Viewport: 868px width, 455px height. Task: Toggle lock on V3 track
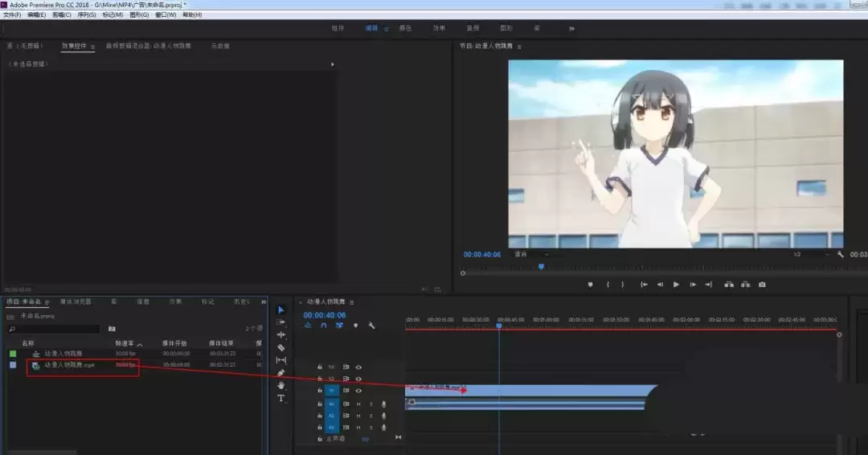click(319, 367)
